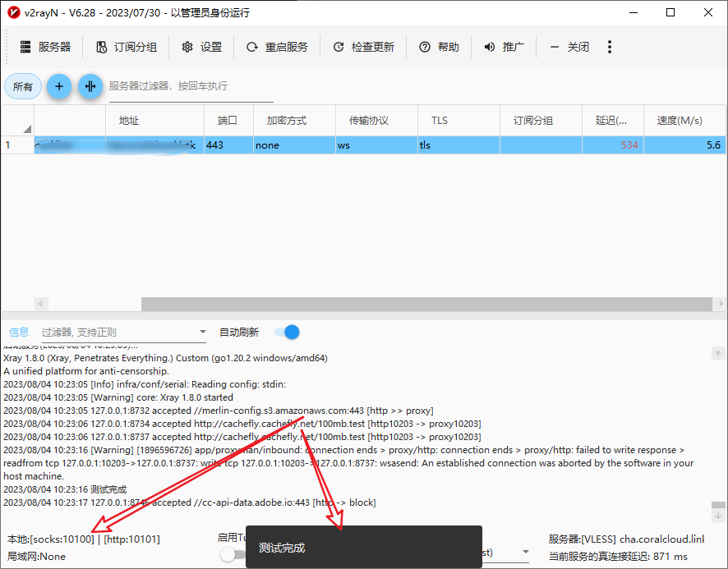Click the v2rayN app logo icon
Viewport: 728px width, 569px height.
pyautogui.click(x=13, y=12)
